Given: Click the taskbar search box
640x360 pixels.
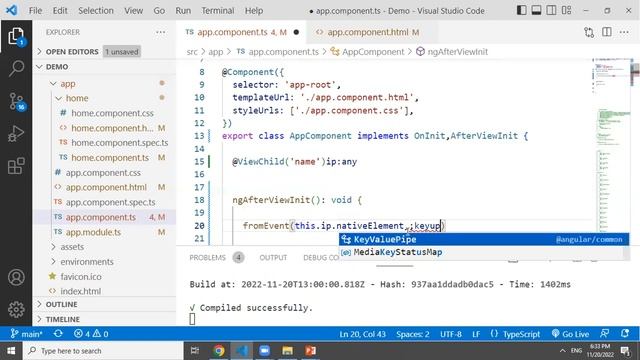Looking at the screenshot, I should click(x=103, y=351).
